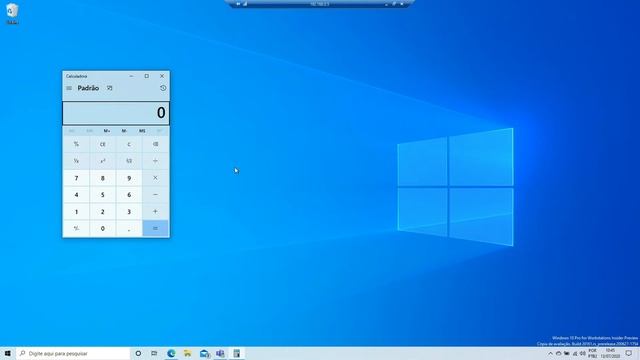Tap digit 4 on the keypad

[x=76, y=195]
